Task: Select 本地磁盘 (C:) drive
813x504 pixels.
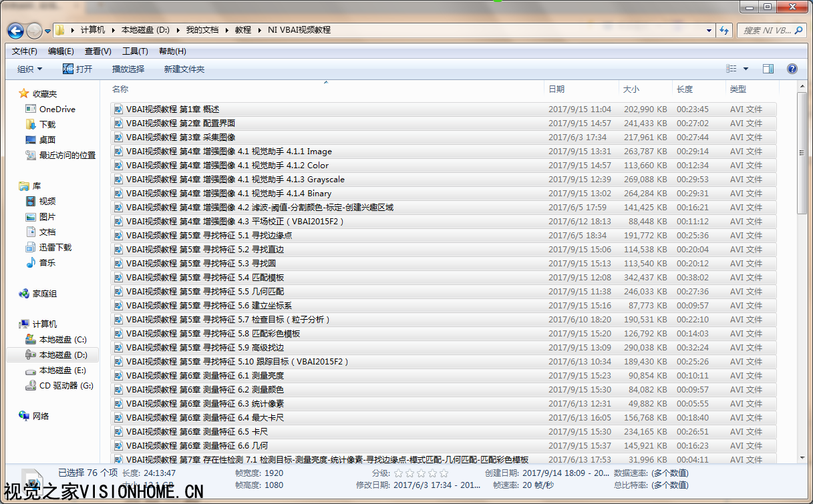Action: pyautogui.click(x=63, y=340)
